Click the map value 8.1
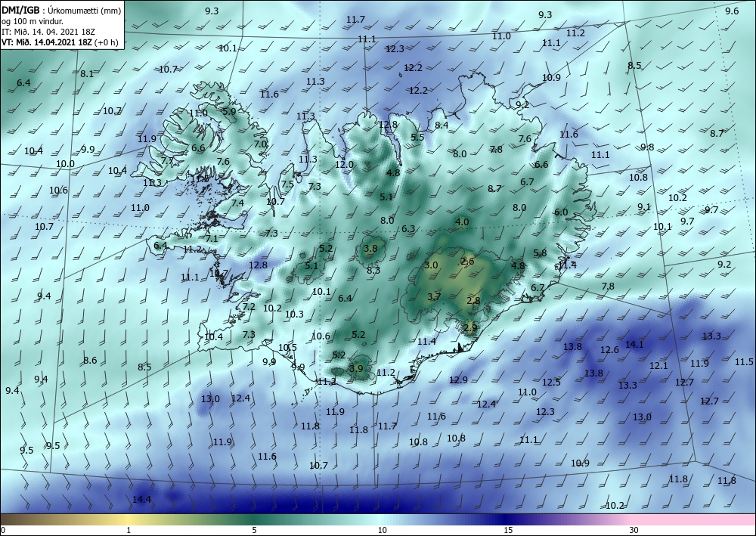 pyautogui.click(x=87, y=74)
